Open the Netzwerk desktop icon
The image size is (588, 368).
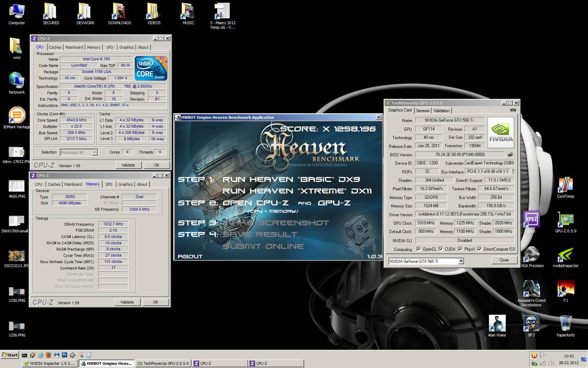16,83
